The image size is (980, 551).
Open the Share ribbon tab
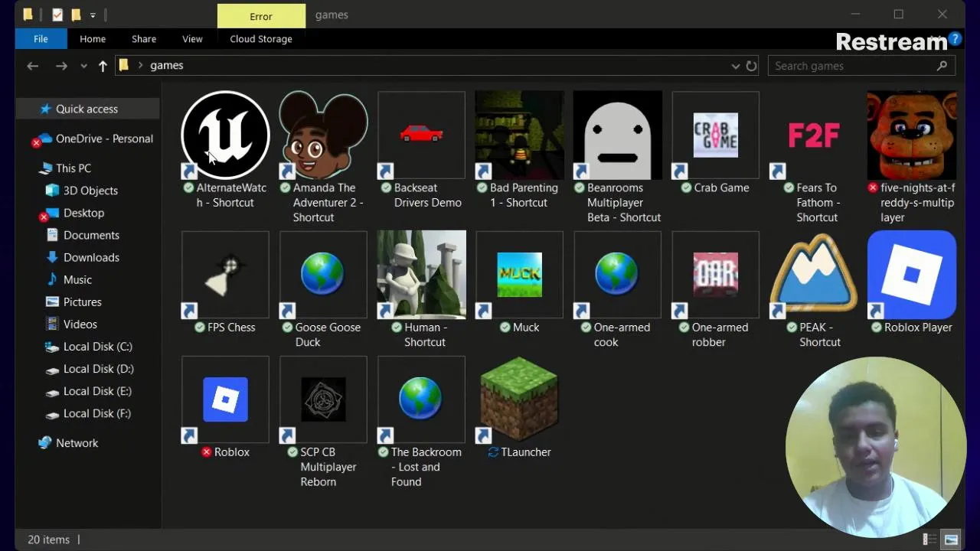144,39
